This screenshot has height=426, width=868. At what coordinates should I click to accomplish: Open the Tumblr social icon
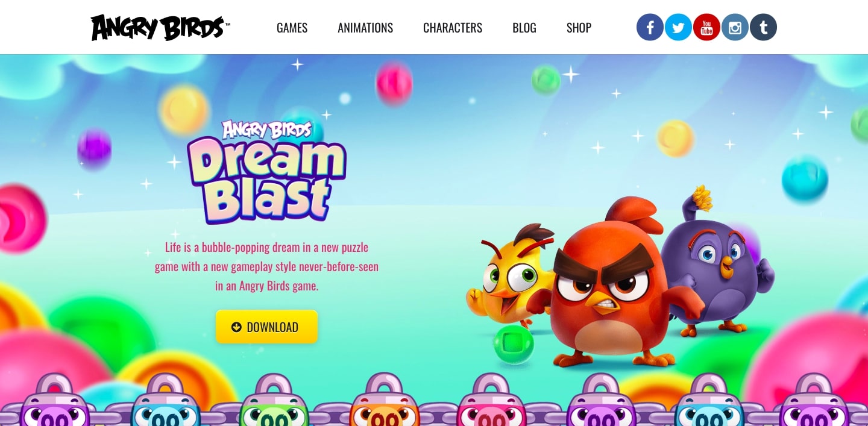coord(763,27)
